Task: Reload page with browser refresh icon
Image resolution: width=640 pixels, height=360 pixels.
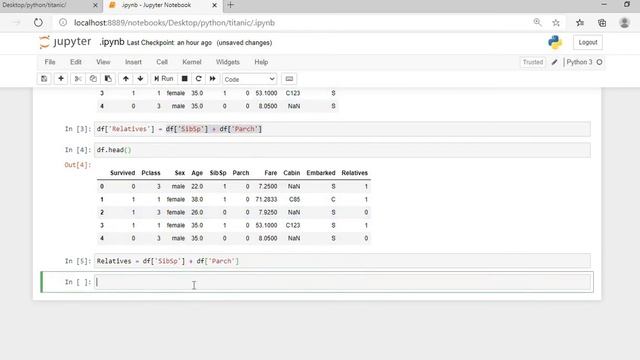Action: 38,22
